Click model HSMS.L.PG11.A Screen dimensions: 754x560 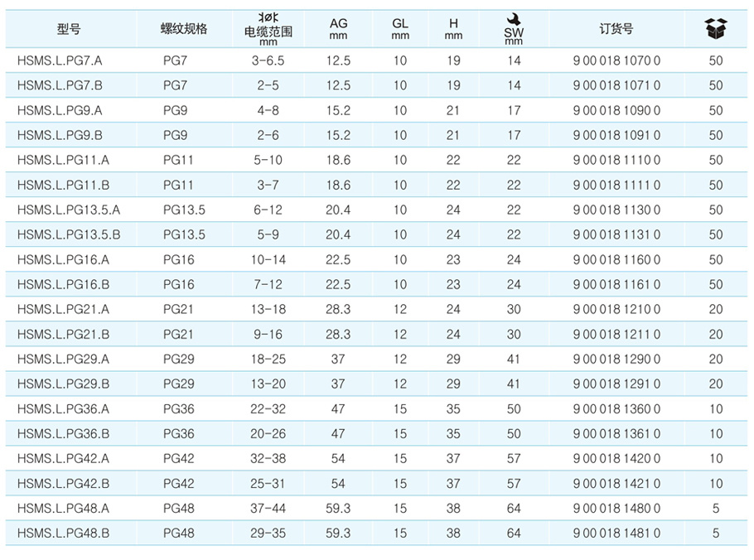(x=63, y=160)
